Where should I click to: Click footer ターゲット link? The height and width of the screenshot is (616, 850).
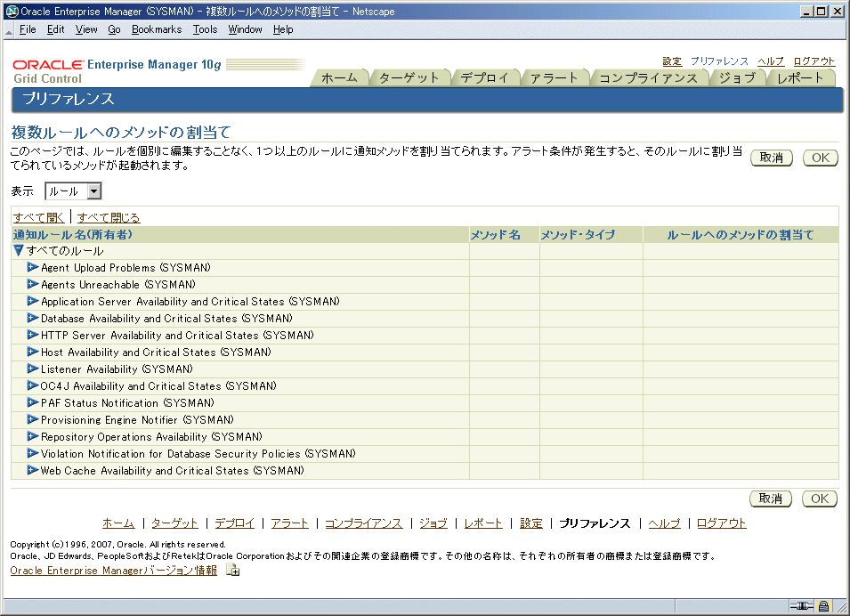pos(174,523)
